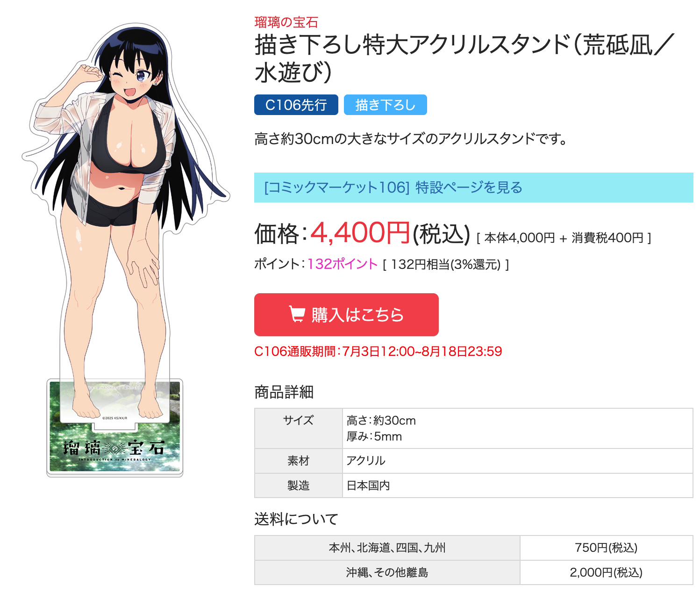This screenshot has height=593, width=700.
Task: Click the 沖縄、その他離島 shipping cell
Action: pos(387,572)
